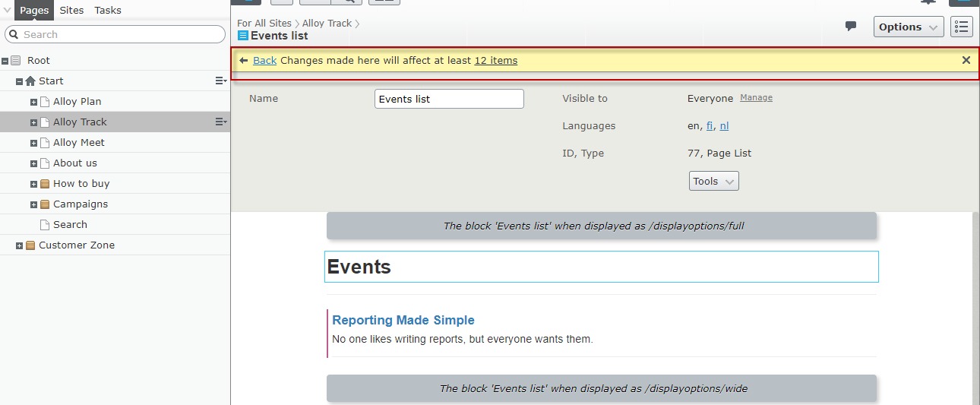Click the comment speech bubble icon
The image size is (980, 405).
(851, 27)
